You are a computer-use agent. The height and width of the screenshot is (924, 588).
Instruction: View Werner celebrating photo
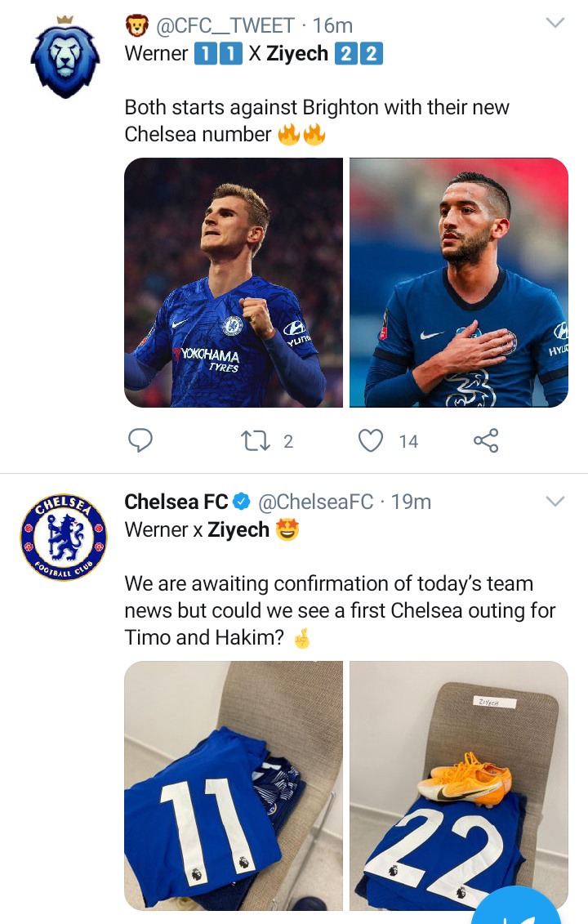[x=234, y=283]
